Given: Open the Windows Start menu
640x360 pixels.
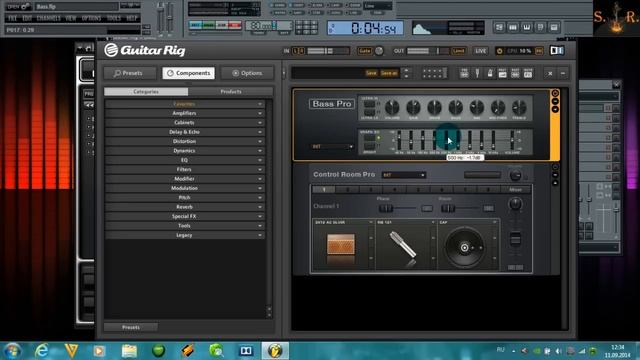Looking at the screenshot, I should [12, 351].
